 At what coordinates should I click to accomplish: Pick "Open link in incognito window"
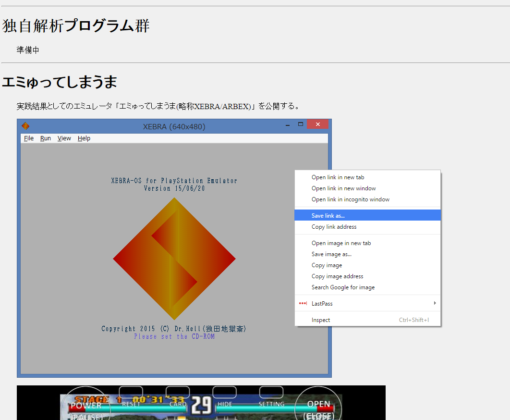click(367, 199)
